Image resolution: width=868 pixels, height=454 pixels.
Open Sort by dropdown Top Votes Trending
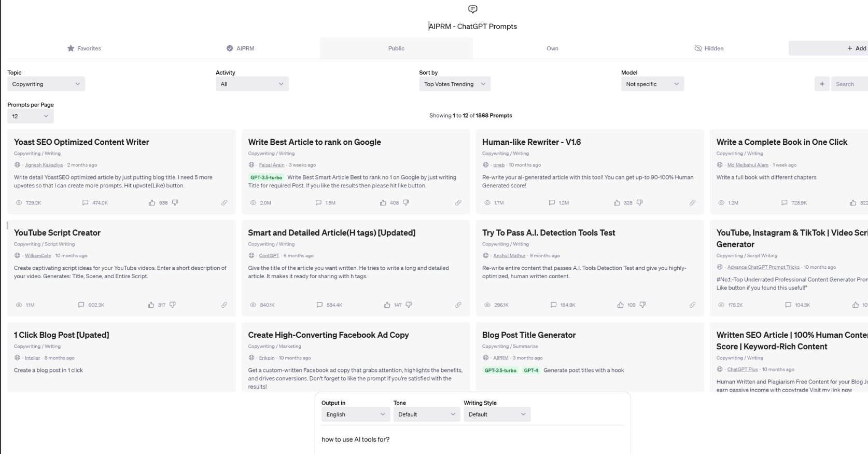pos(455,84)
